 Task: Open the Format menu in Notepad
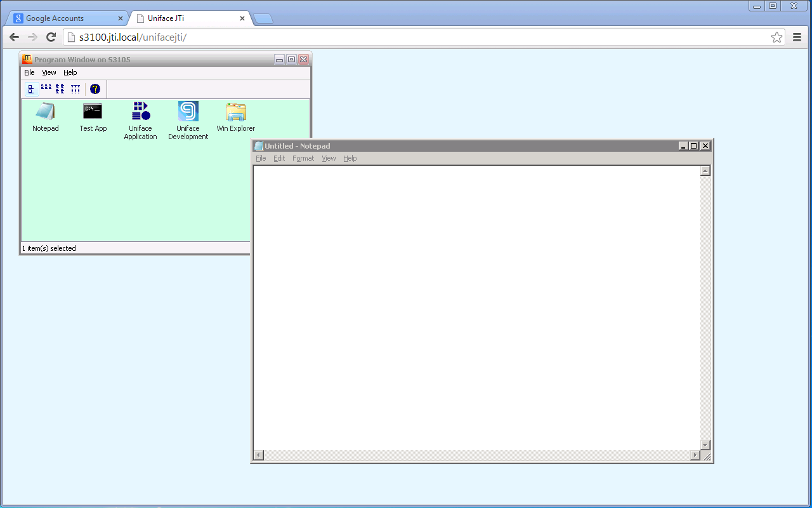pyautogui.click(x=303, y=158)
